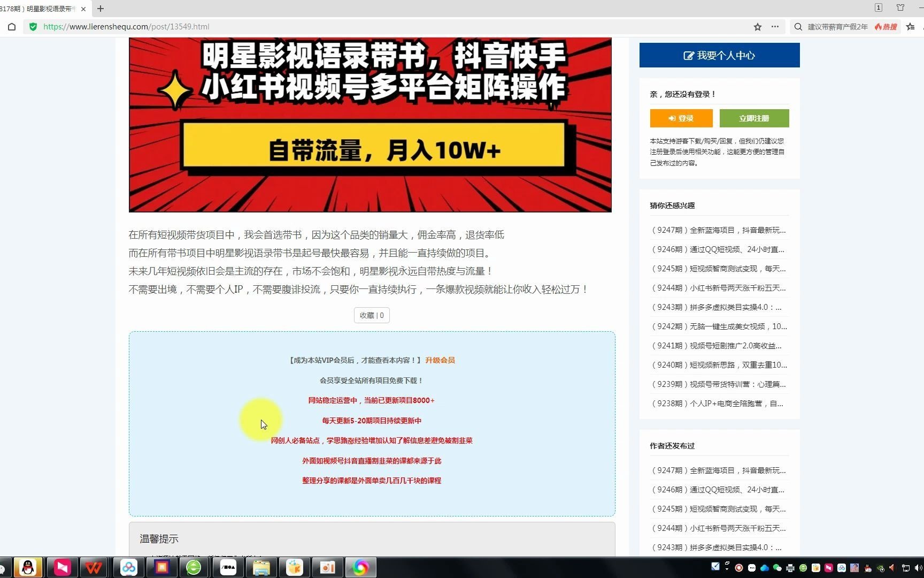Open Baidu Netdisk from the taskbar
The width and height of the screenshot is (924, 578).
(x=129, y=567)
